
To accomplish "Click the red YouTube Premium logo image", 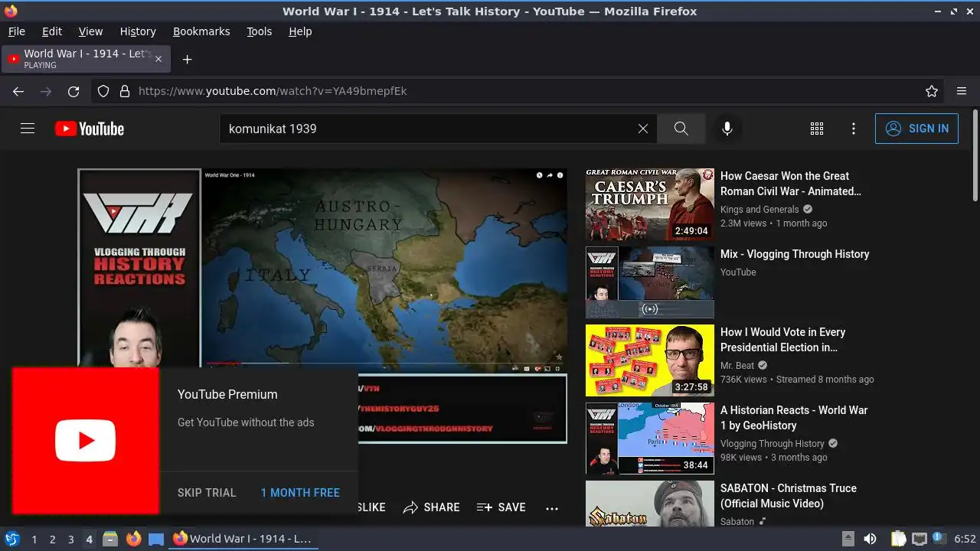I will pos(86,441).
